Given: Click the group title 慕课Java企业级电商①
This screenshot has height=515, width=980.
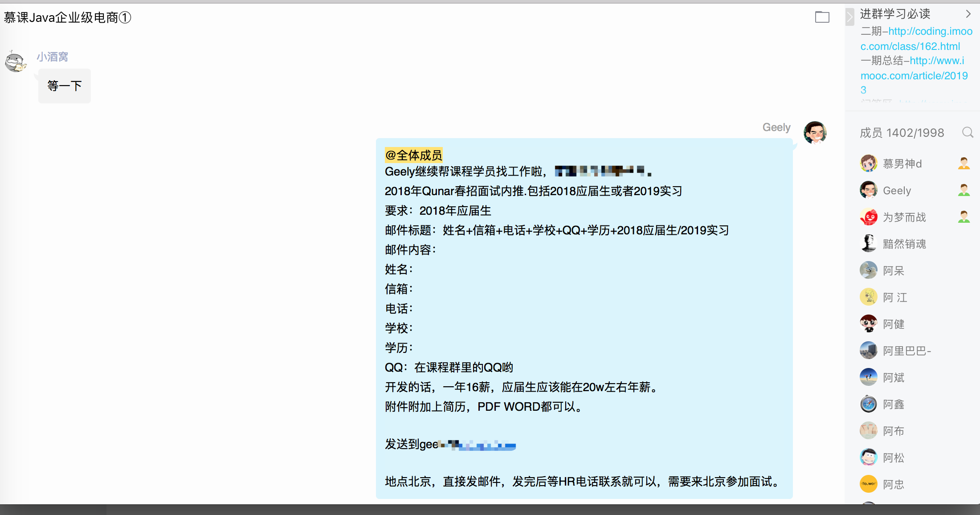Looking at the screenshot, I should [x=67, y=17].
